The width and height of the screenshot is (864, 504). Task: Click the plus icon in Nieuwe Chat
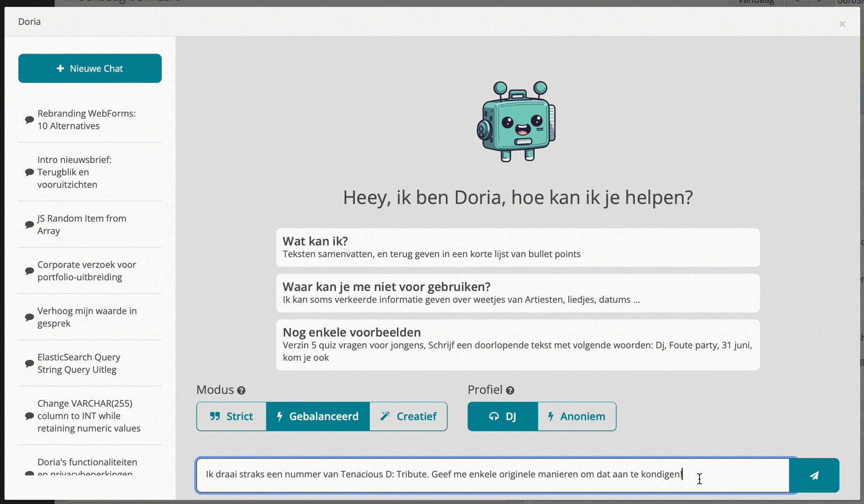[x=60, y=69]
